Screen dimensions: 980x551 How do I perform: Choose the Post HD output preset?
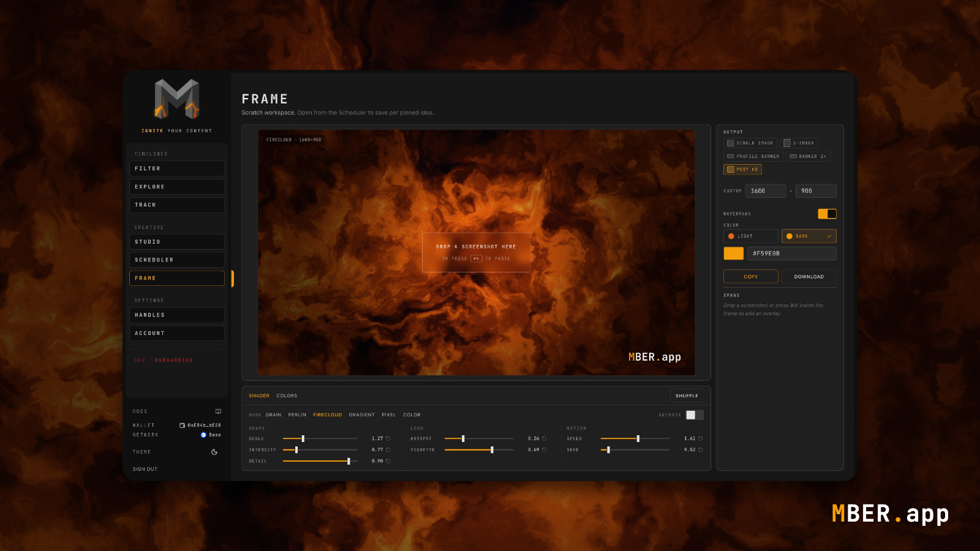pos(742,170)
